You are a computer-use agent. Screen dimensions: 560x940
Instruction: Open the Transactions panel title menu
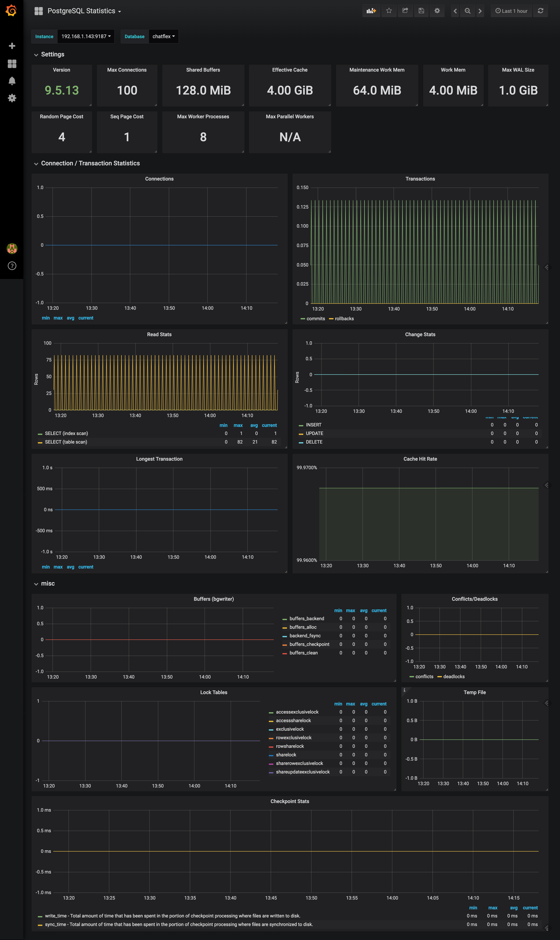point(420,179)
